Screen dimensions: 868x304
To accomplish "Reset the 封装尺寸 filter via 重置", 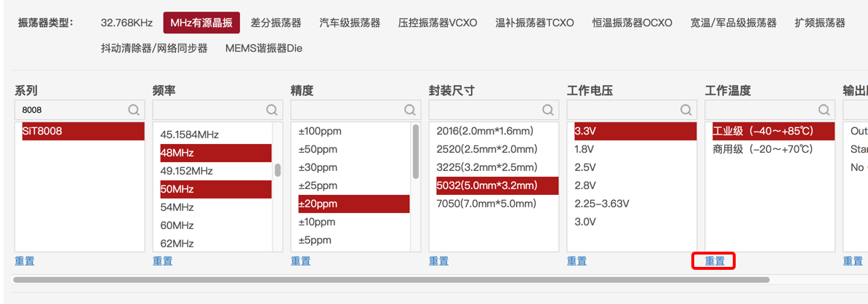I will tap(438, 261).
